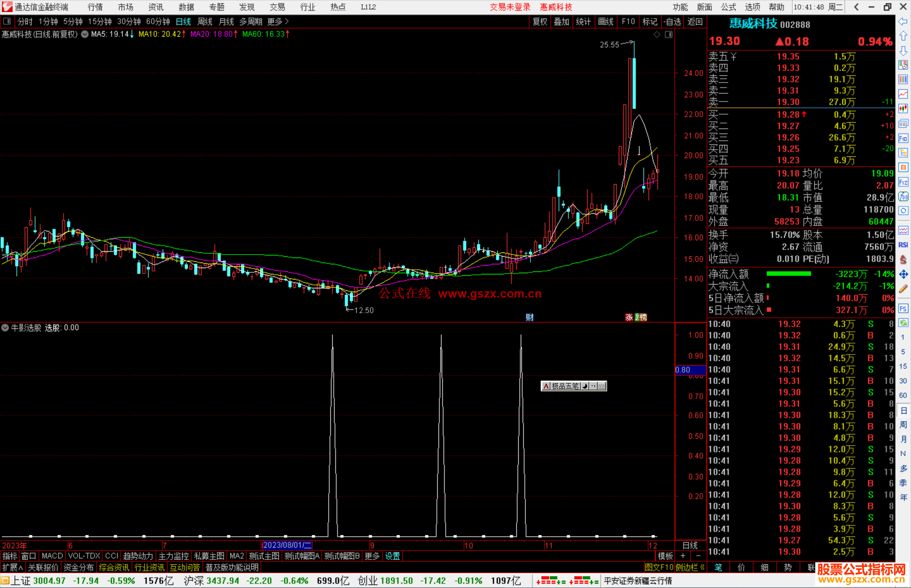Image resolution: width=911 pixels, height=588 pixels.
Task: Click the 复权 button
Action: click(x=540, y=21)
